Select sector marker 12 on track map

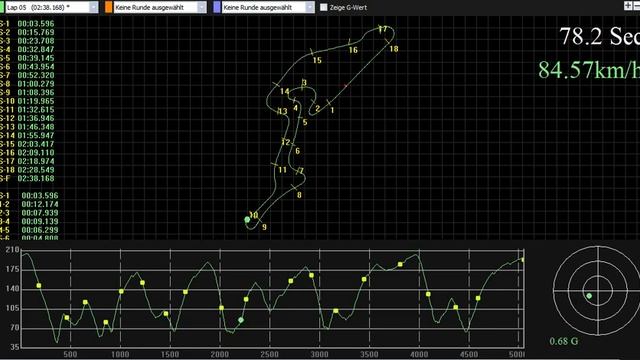tap(285, 142)
